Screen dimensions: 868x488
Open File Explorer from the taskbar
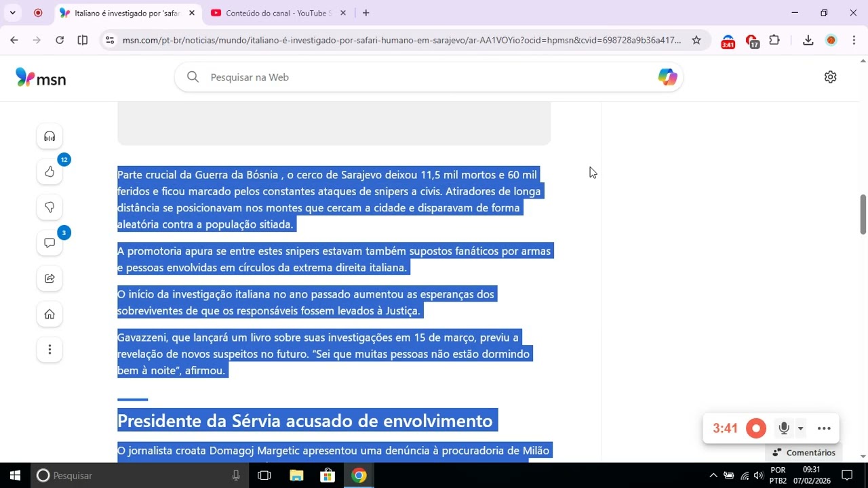point(296,475)
